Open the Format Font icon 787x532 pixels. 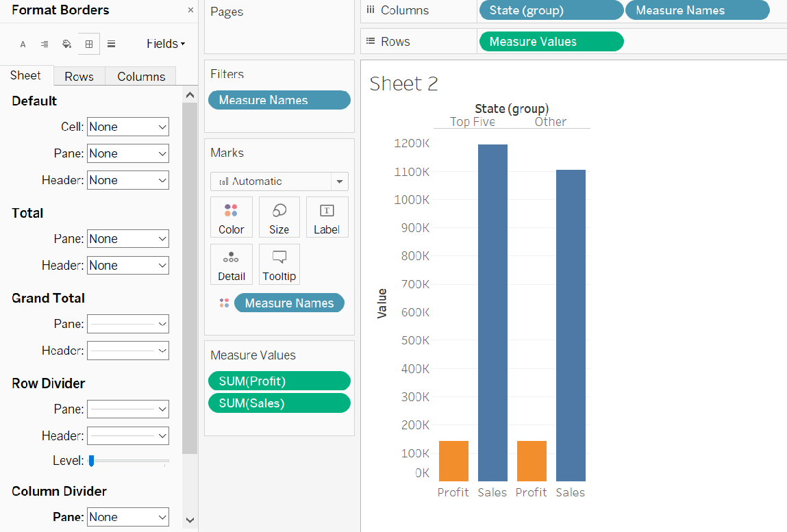click(23, 45)
